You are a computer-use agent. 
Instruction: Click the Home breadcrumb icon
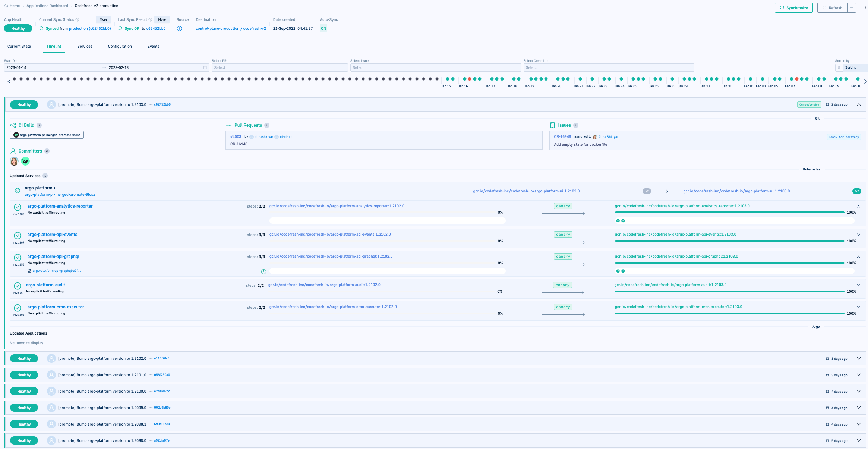click(6, 6)
